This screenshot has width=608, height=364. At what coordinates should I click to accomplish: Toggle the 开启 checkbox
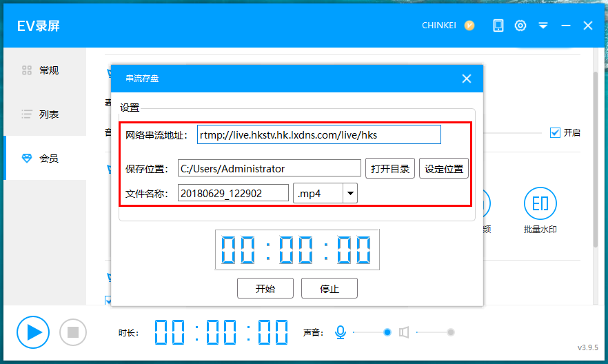(555, 132)
